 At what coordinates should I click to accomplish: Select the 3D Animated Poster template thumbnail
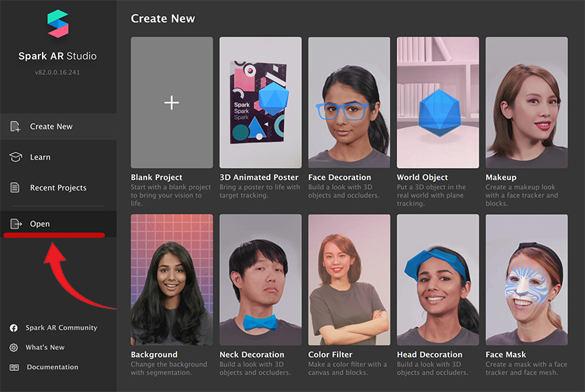261,102
